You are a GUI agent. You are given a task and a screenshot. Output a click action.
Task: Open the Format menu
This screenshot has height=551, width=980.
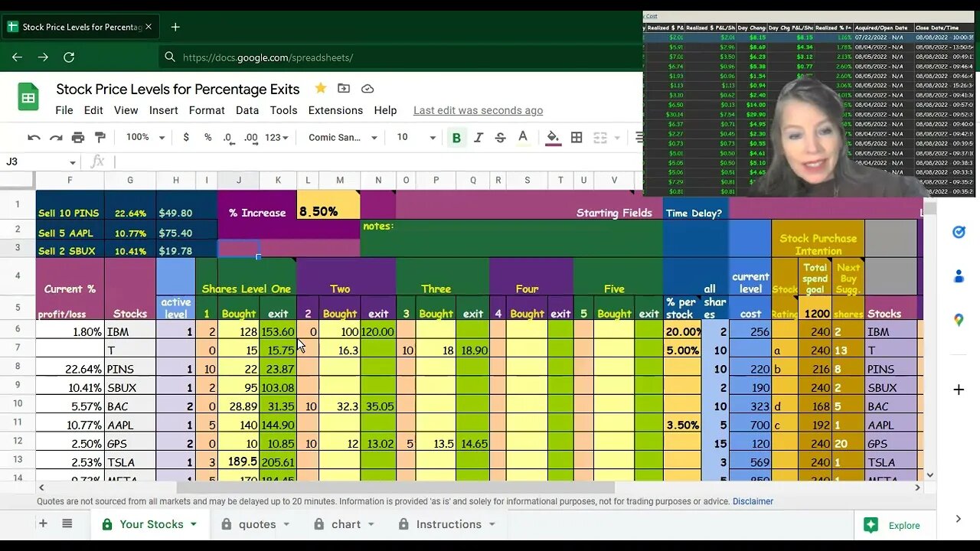[x=207, y=110]
